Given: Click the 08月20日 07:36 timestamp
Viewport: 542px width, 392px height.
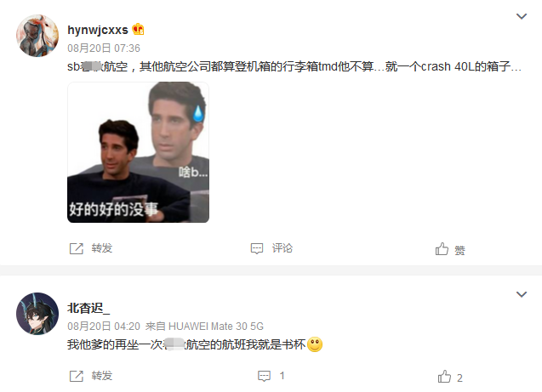Looking at the screenshot, I should 104,48.
